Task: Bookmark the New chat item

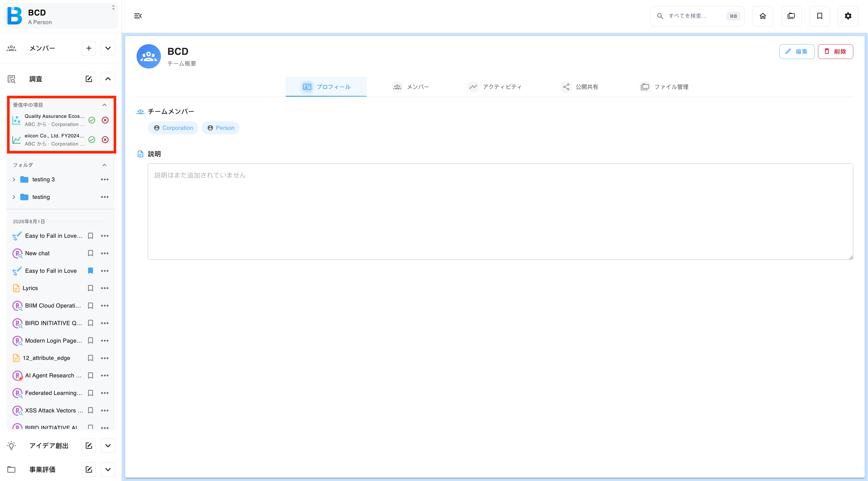Action: tap(90, 253)
